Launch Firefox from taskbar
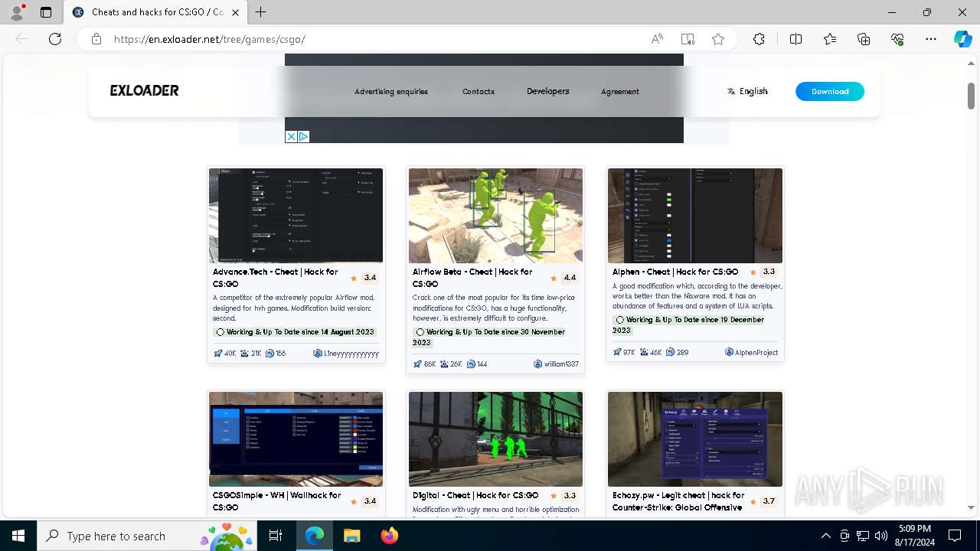The height and width of the screenshot is (551, 980). coord(390,536)
